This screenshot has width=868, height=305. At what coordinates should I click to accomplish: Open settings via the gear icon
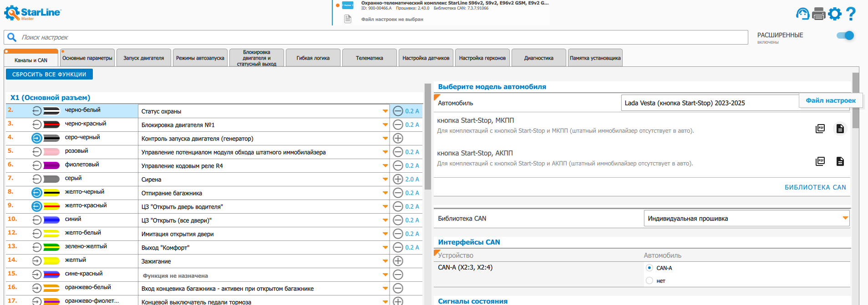tap(835, 14)
